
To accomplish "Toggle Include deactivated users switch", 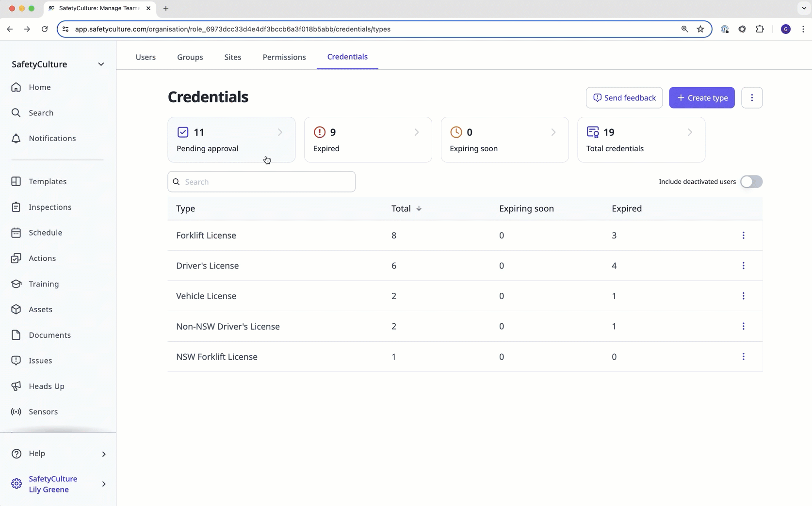I will (x=751, y=182).
